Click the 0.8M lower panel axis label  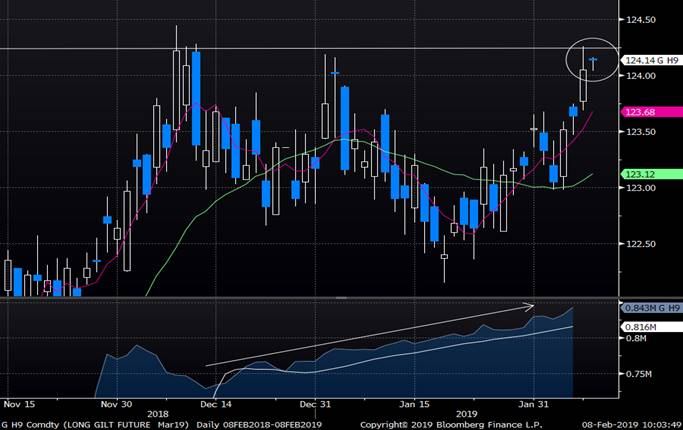[636, 338]
